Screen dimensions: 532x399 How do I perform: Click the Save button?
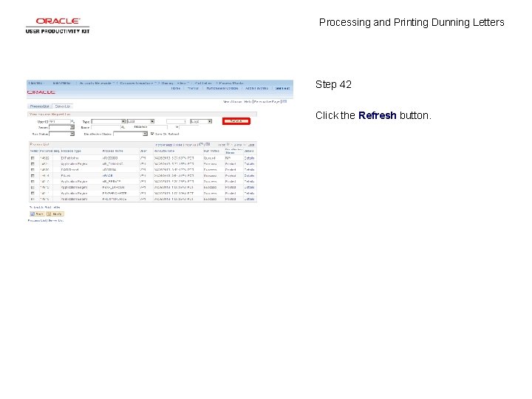tap(38, 214)
